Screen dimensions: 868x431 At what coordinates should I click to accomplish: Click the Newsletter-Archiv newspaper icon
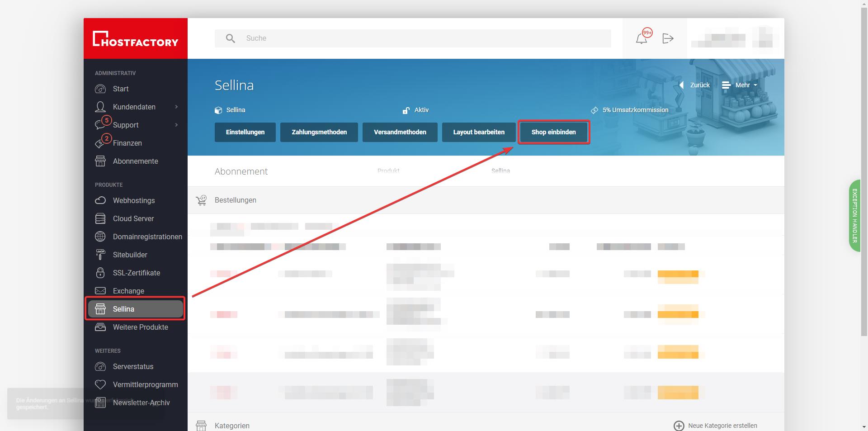pos(100,403)
